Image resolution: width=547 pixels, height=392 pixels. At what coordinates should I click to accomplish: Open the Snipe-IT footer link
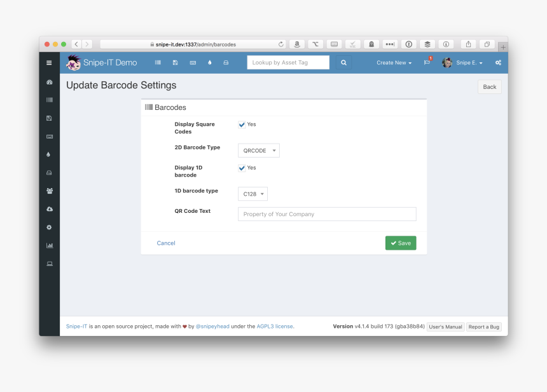76,327
